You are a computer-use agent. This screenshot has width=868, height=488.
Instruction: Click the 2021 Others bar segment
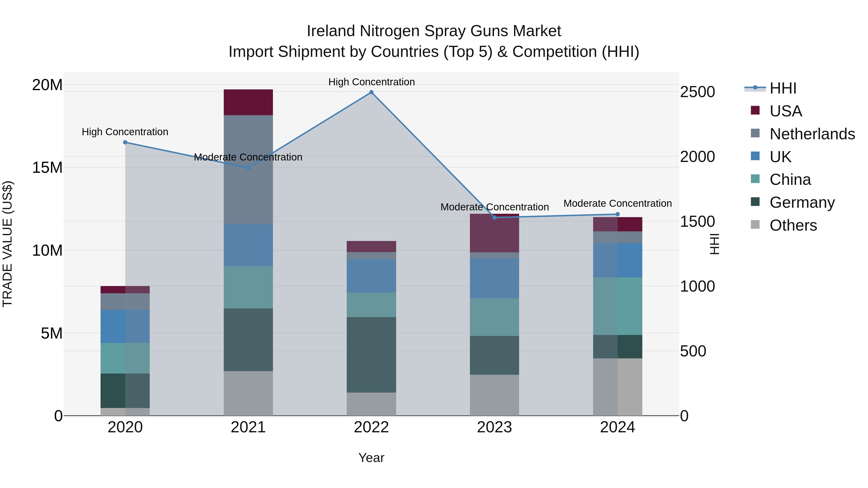click(248, 393)
